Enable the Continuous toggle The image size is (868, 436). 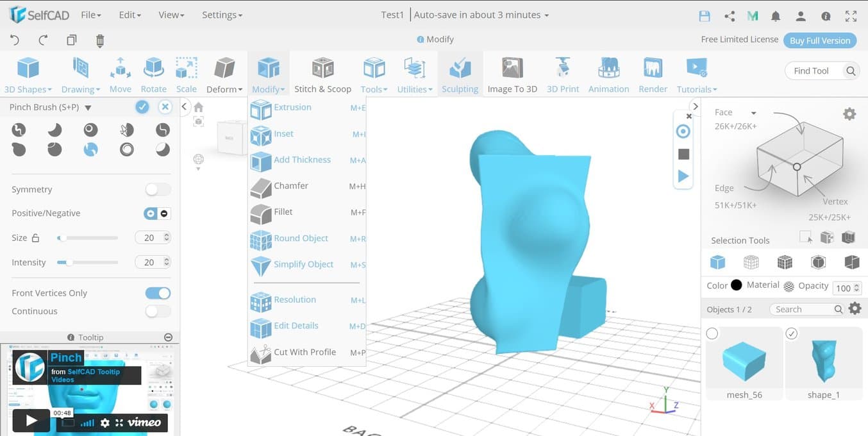pos(158,311)
